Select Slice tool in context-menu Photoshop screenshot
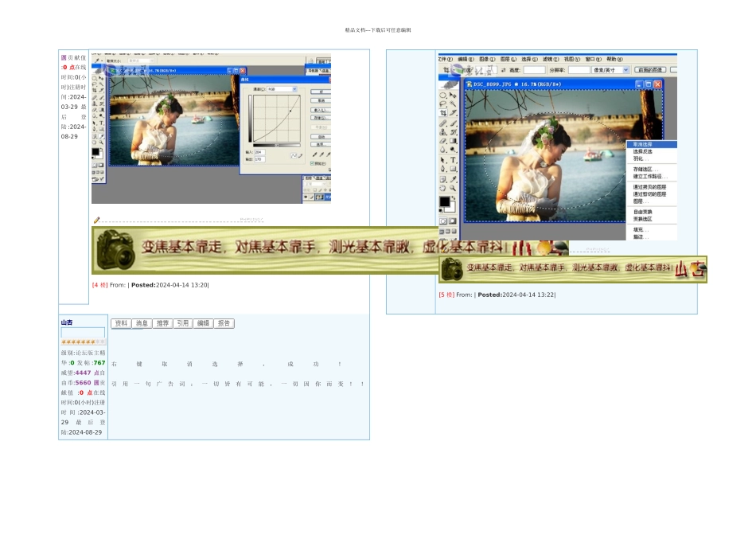 point(453,112)
